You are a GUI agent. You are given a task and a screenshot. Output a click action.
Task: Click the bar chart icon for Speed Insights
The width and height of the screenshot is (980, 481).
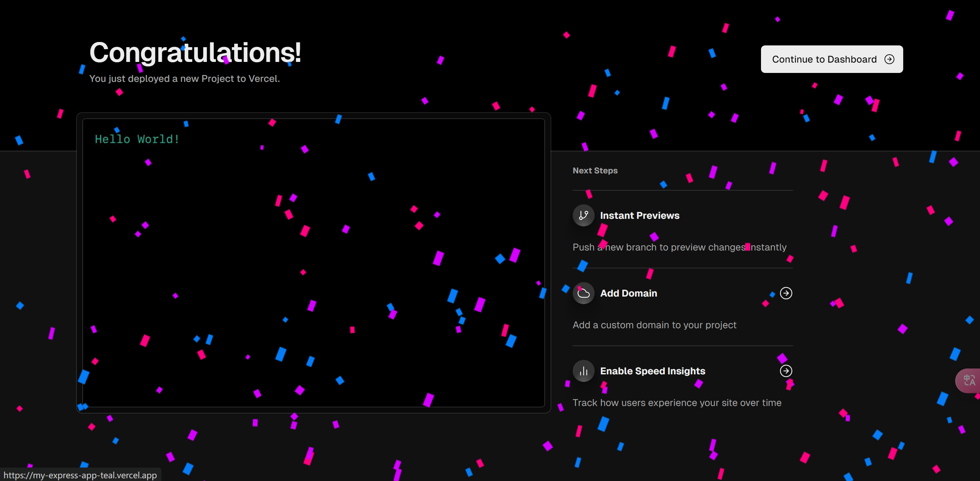(x=583, y=371)
